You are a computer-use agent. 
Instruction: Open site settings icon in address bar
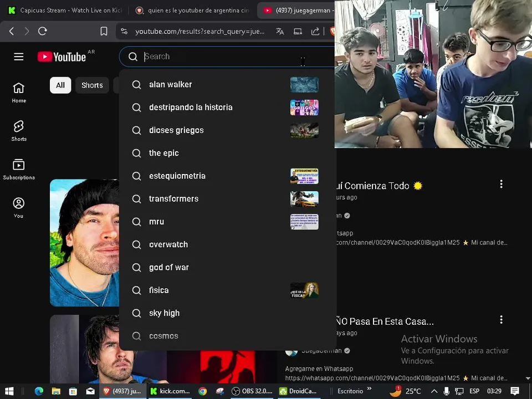[x=125, y=31]
